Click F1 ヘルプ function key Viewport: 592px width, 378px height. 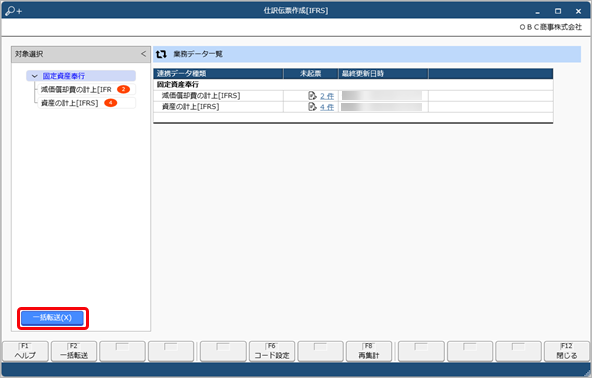[x=25, y=351]
